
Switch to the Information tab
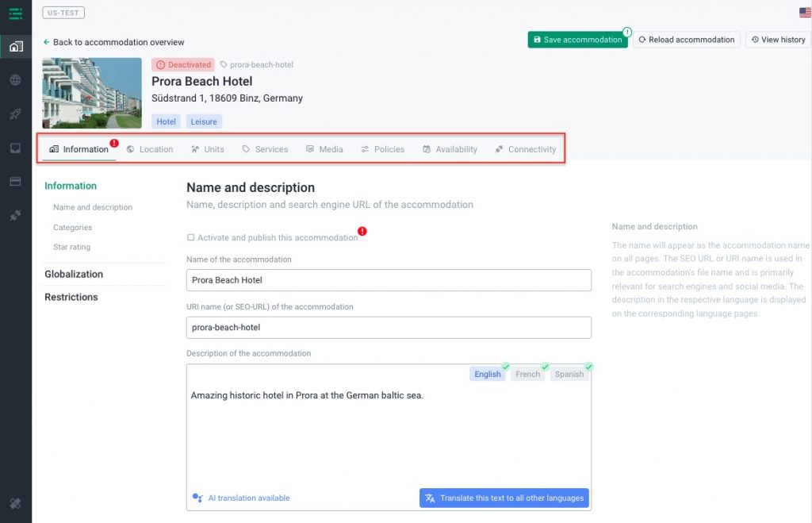79,149
